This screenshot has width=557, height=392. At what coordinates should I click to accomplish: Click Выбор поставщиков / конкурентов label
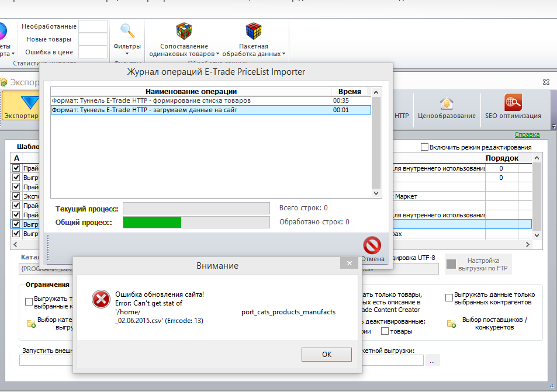tap(494, 324)
